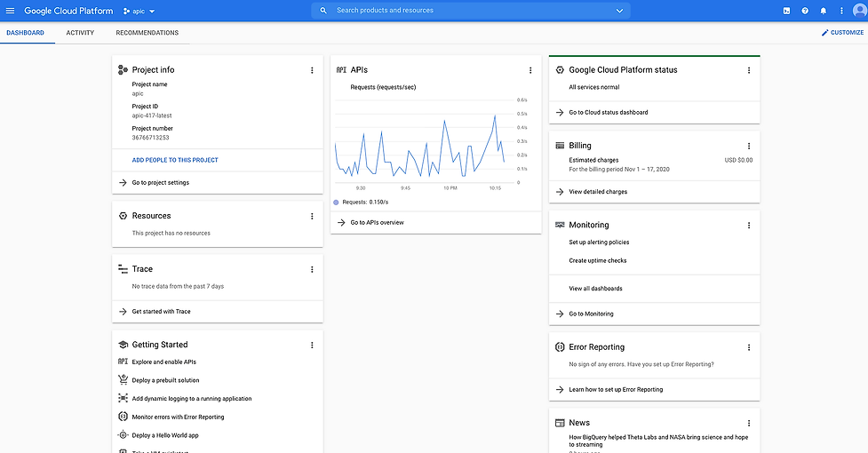Open the apic project selector dropdown
This screenshot has height=453, width=868.
[139, 11]
